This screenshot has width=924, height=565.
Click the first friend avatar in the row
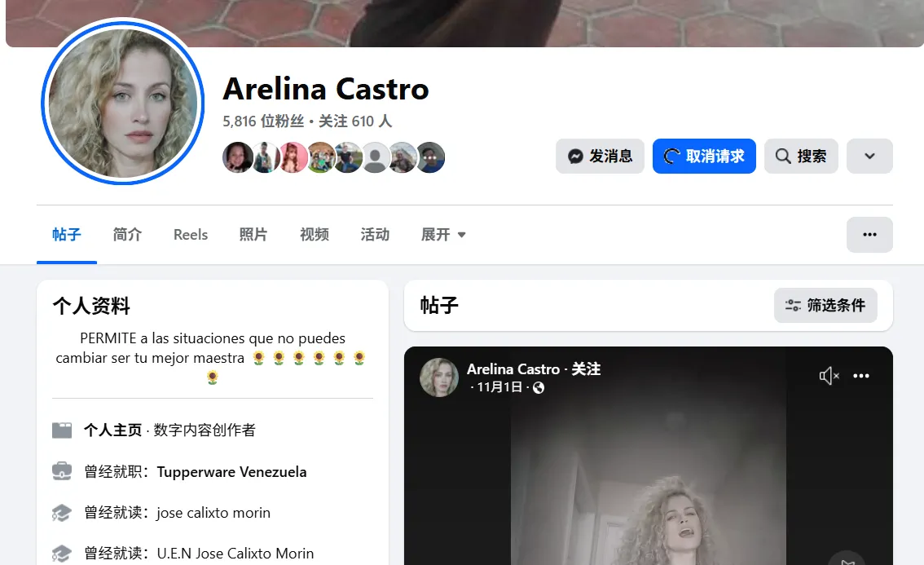tap(238, 157)
